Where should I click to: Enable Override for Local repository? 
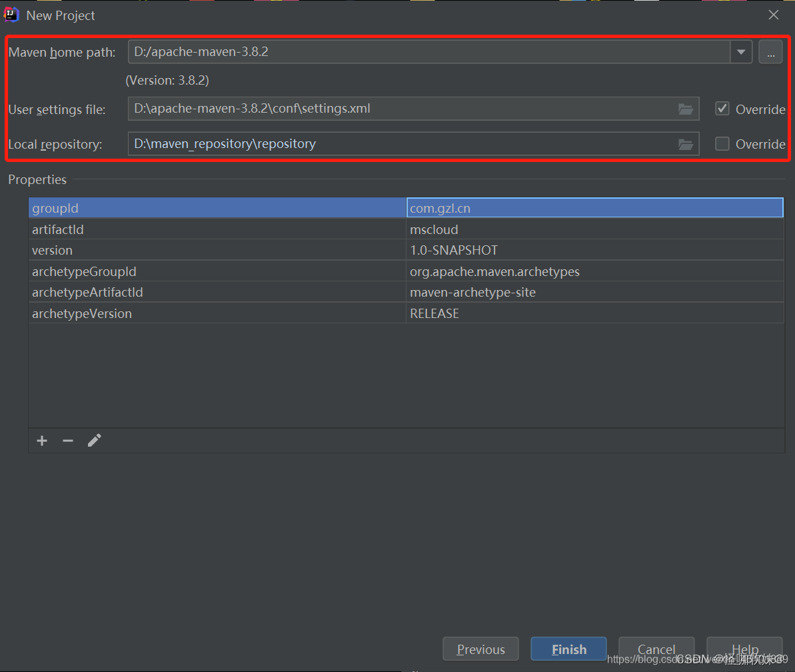pyautogui.click(x=722, y=144)
